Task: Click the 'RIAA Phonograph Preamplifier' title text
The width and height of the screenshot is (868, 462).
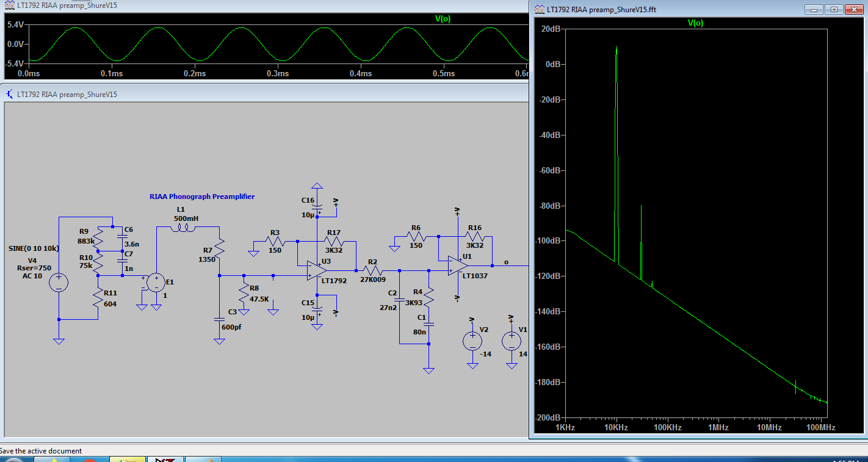Action: coord(202,197)
